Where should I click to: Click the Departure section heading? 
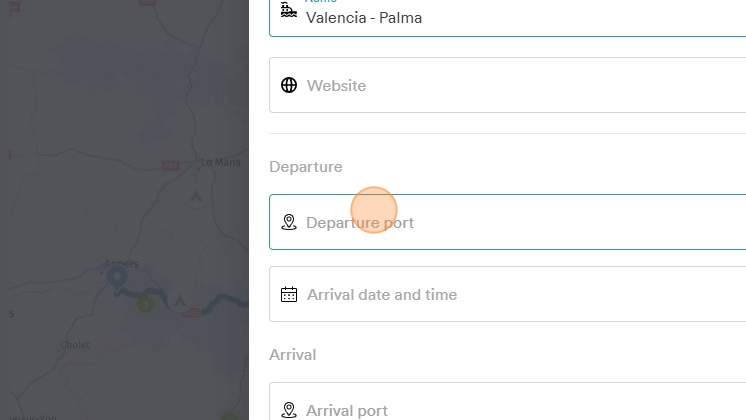coord(306,166)
